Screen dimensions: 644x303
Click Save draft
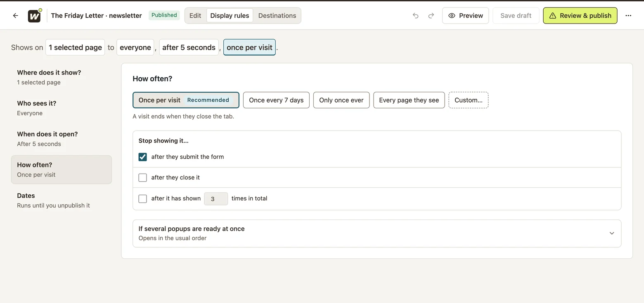point(516,16)
